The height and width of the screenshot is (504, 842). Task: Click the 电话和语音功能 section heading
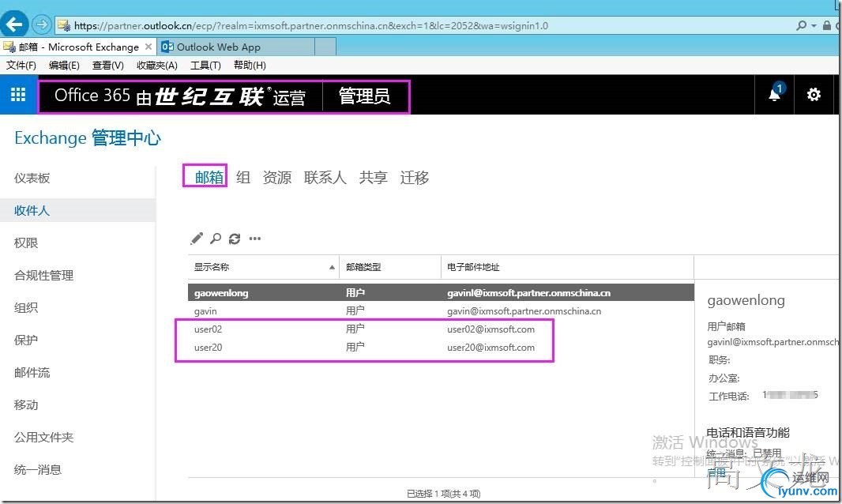748,432
